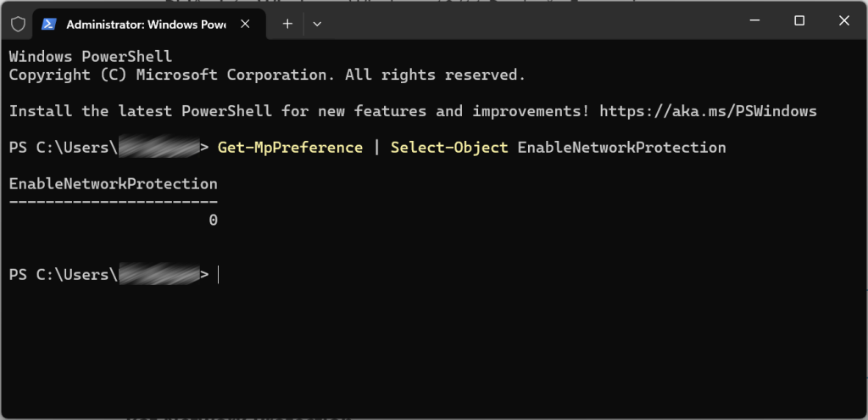
Task: Maximize the terminal window
Action: click(x=799, y=21)
